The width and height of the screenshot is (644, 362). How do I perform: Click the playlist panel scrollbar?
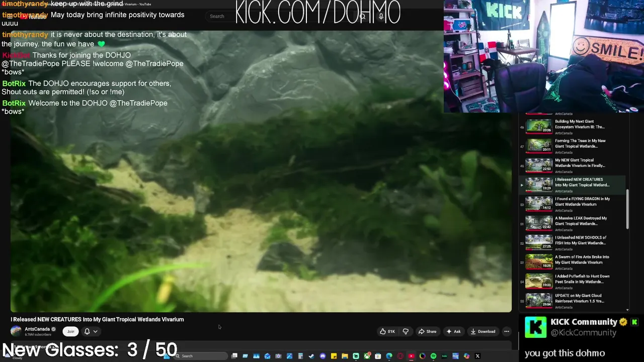(x=627, y=209)
